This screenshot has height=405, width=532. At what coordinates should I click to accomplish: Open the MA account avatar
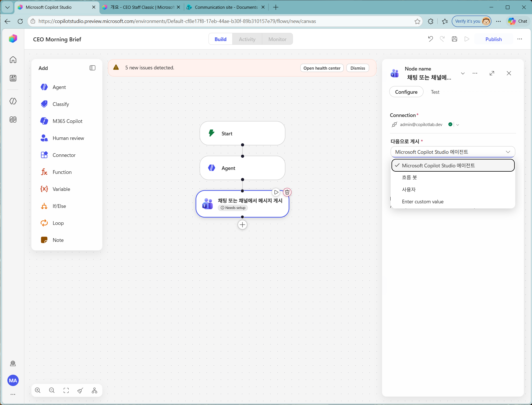[x=13, y=380]
